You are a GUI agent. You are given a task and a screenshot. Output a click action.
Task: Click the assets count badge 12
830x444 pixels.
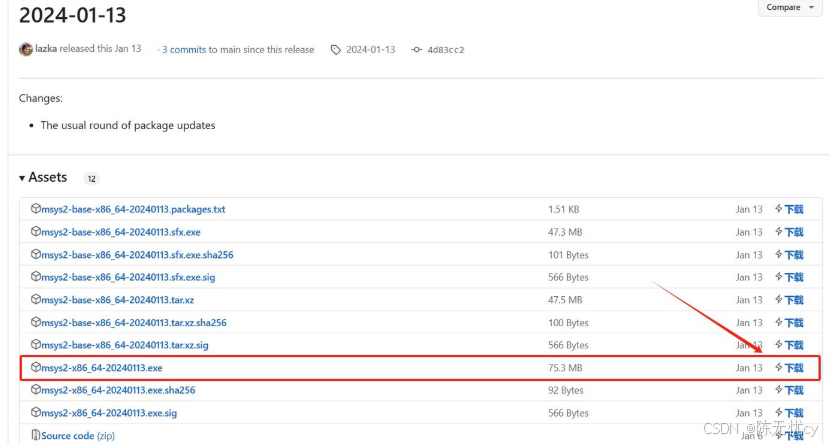92,178
